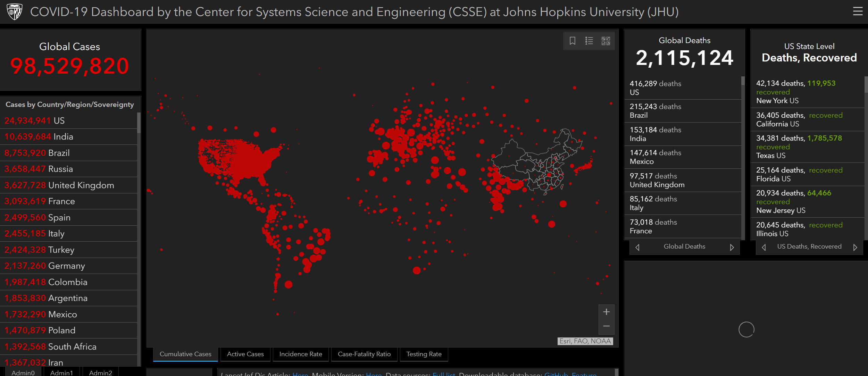The height and width of the screenshot is (376, 868).
Task: Zoom out the map with minus
Action: pos(606,326)
